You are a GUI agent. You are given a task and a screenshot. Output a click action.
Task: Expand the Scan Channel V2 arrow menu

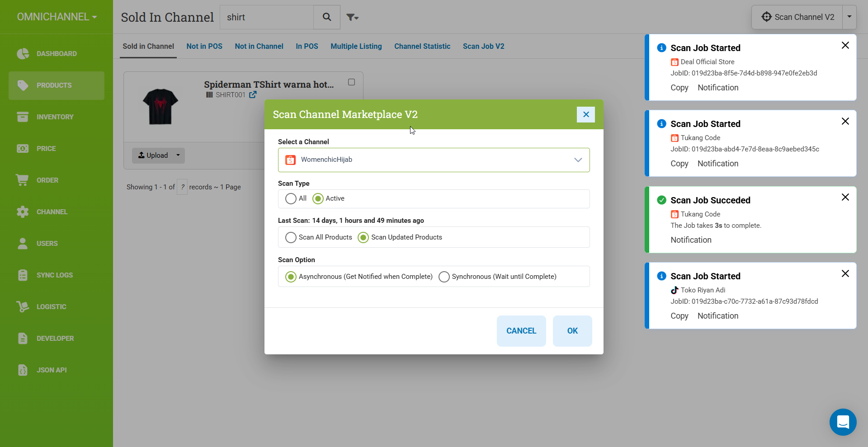[849, 17]
